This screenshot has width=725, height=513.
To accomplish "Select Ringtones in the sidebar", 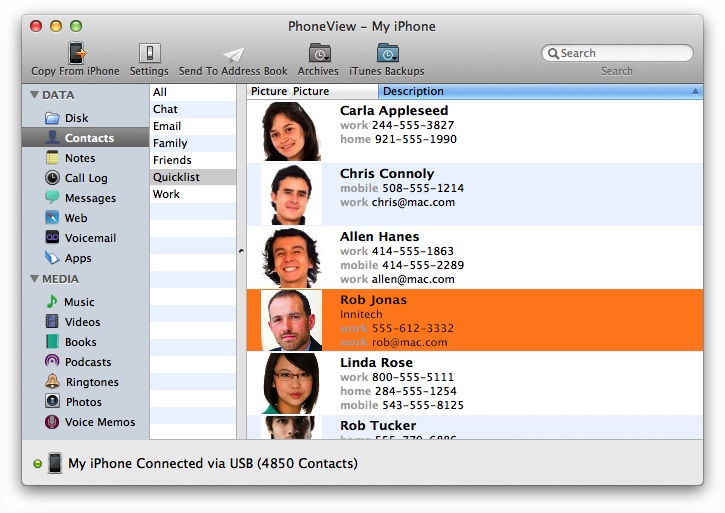I will (91, 382).
